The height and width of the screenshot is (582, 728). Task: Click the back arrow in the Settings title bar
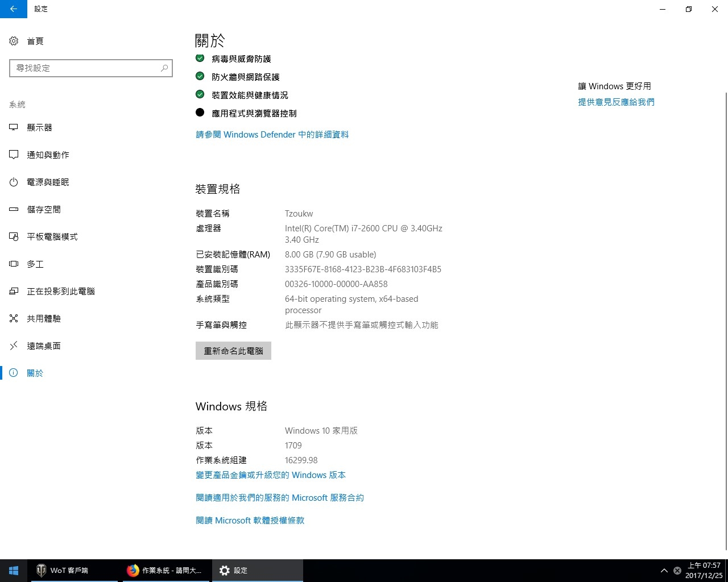[x=14, y=9]
